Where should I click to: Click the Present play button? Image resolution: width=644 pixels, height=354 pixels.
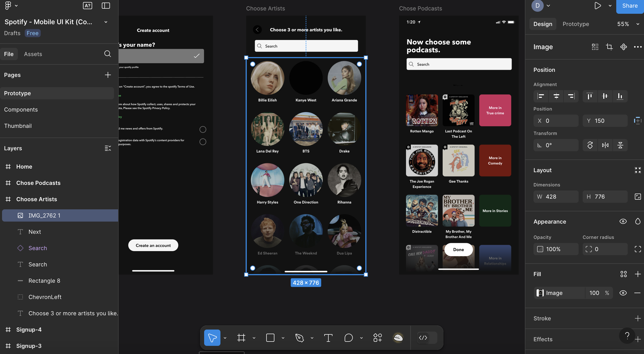[597, 6]
